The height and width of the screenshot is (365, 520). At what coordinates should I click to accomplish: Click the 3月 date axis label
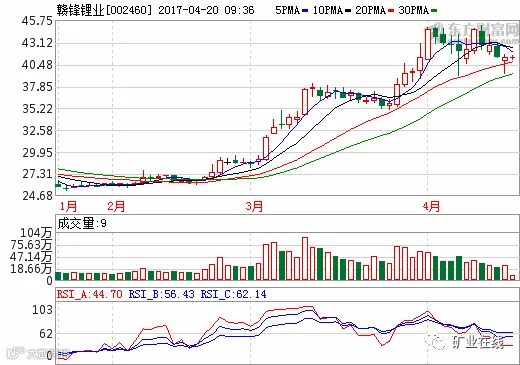click(254, 206)
